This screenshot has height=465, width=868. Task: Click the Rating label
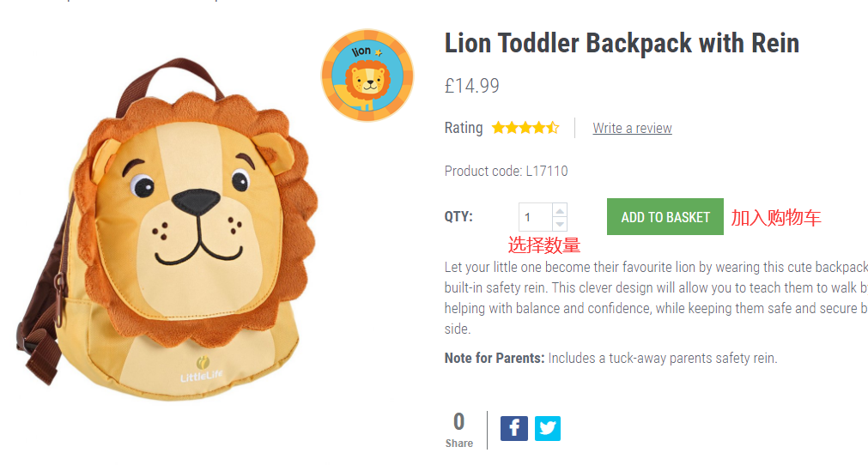[464, 128]
